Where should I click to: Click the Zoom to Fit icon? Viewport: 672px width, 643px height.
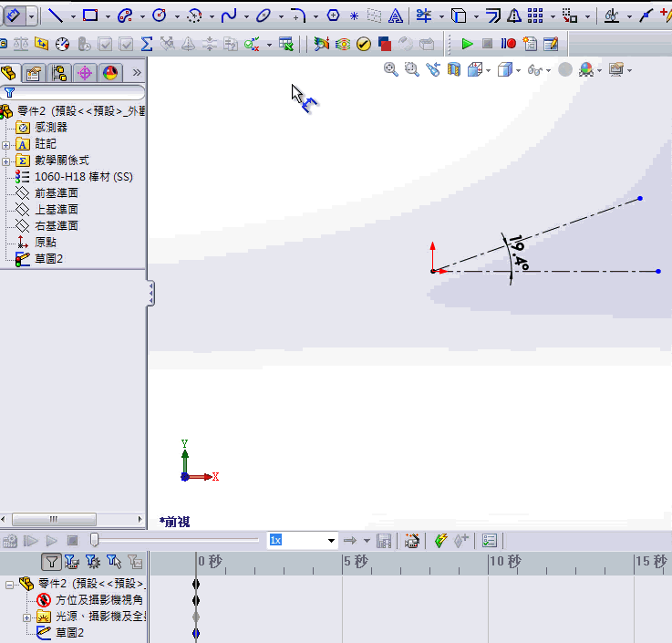pyautogui.click(x=391, y=69)
